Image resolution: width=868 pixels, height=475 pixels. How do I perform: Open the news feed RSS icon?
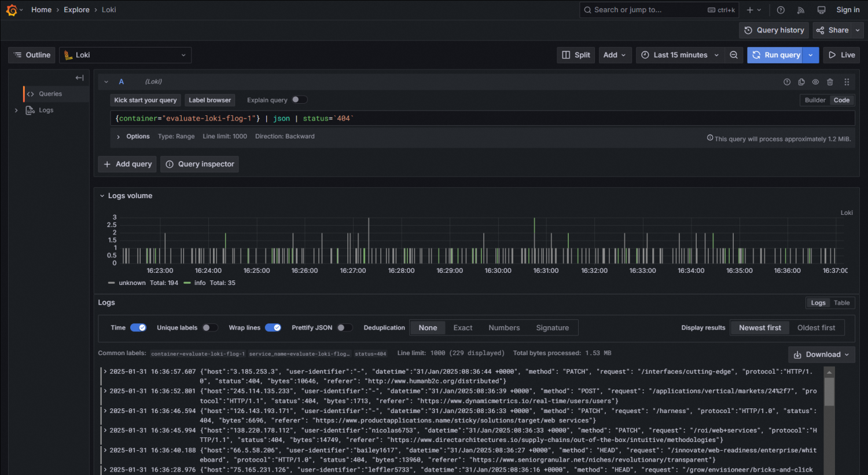coord(800,9)
